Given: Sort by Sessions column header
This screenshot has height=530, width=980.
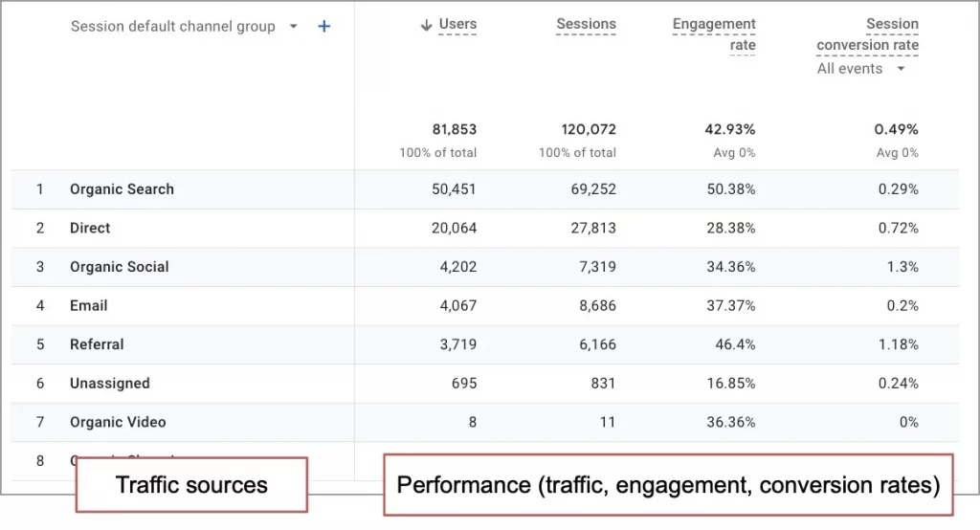Looking at the screenshot, I should point(586,25).
